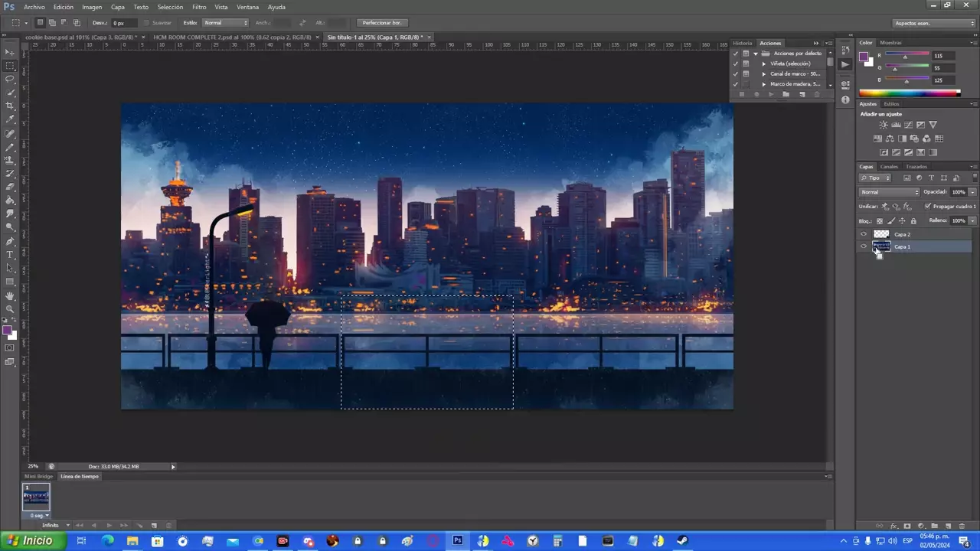Select the Pen tool
Image resolution: width=980 pixels, height=551 pixels.
pyautogui.click(x=10, y=241)
